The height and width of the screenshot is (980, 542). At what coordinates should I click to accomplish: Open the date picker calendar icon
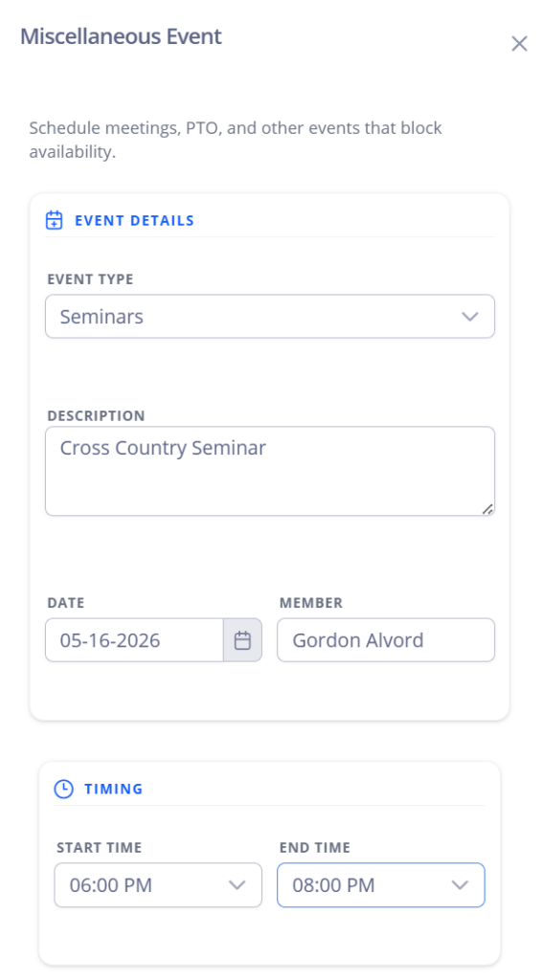click(x=242, y=640)
